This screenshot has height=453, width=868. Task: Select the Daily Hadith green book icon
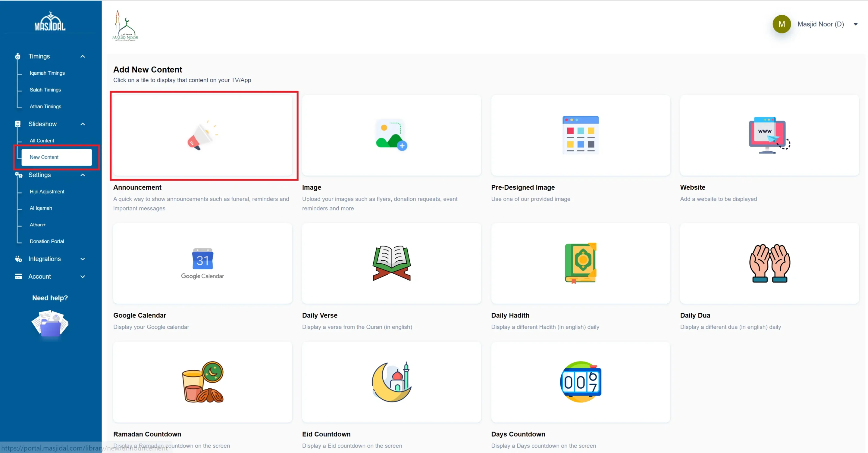pyautogui.click(x=581, y=263)
